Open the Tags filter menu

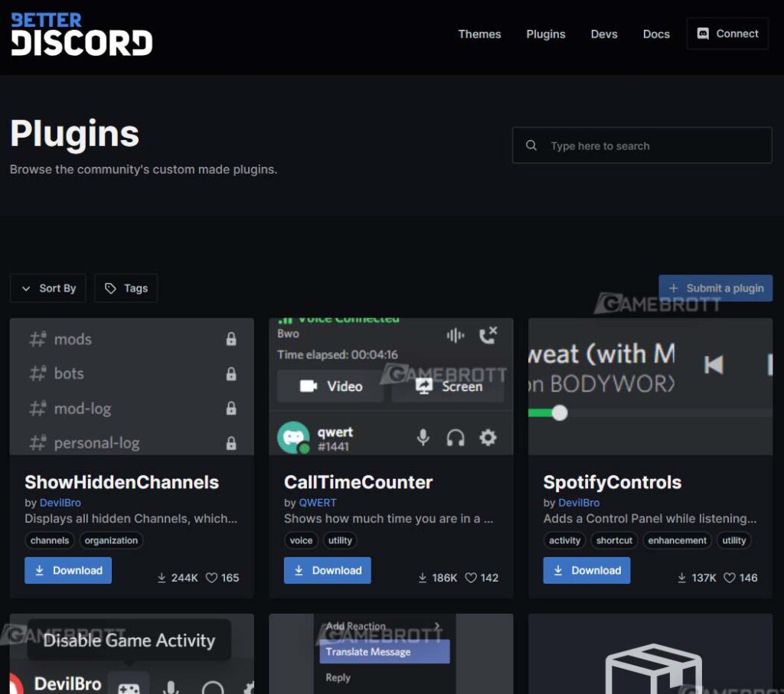pyautogui.click(x=126, y=288)
